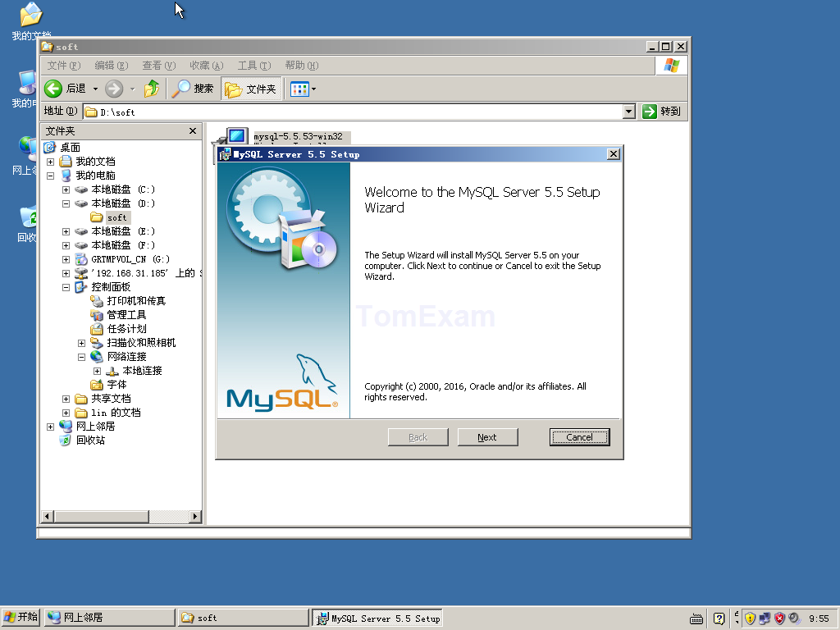
Task: Open the Views icon button
Action: point(299,89)
